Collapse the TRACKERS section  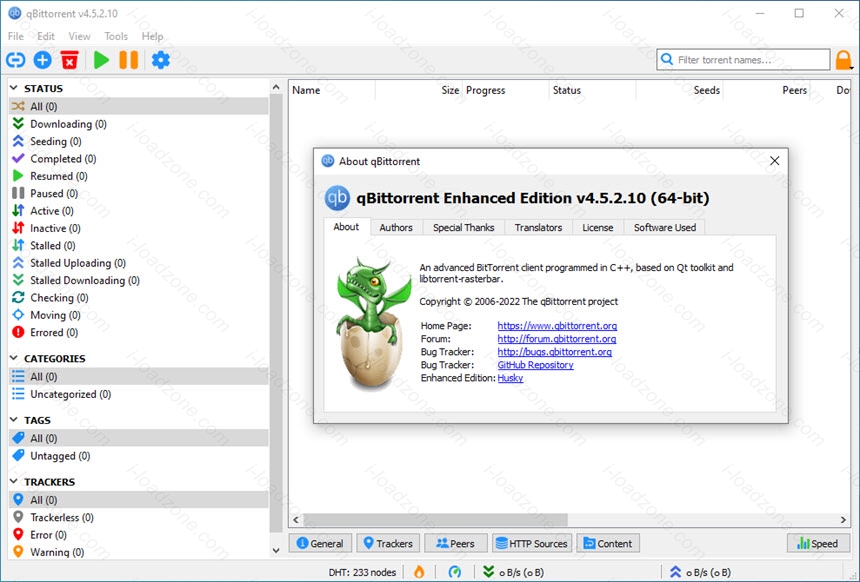pos(14,482)
